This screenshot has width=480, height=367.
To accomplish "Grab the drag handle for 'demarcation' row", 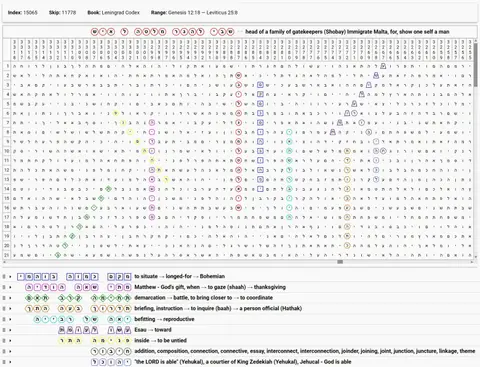I will pyautogui.click(x=4, y=298).
